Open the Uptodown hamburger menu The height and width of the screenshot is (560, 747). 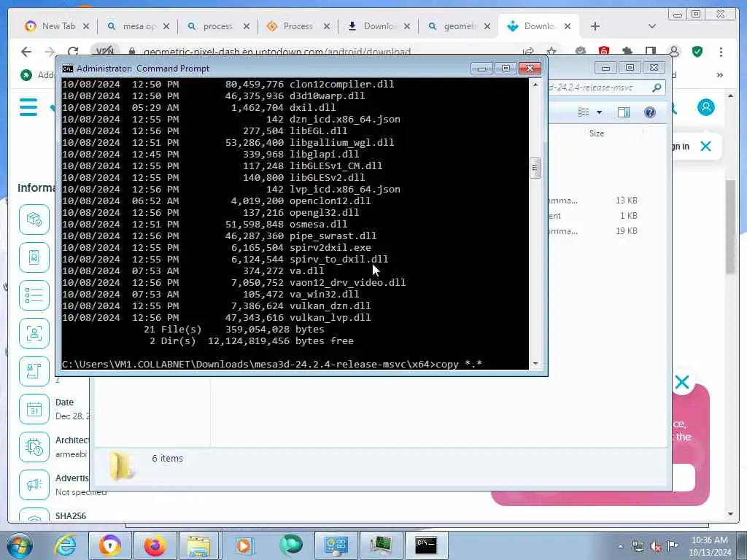point(28,107)
